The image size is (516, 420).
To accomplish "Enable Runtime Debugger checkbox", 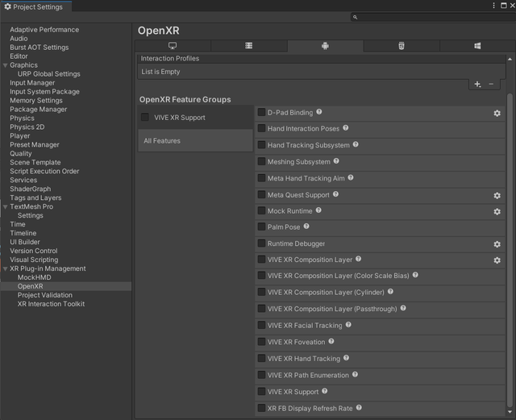I will 261,243.
